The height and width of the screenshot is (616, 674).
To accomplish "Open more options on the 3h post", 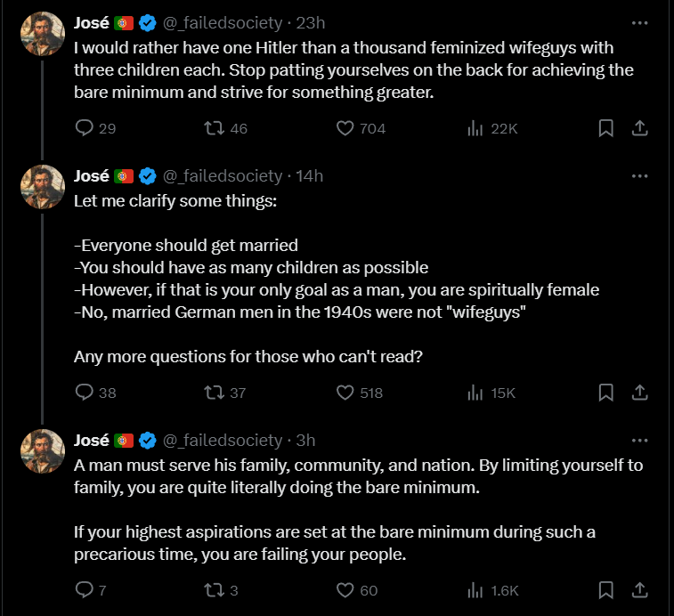I will [639, 440].
